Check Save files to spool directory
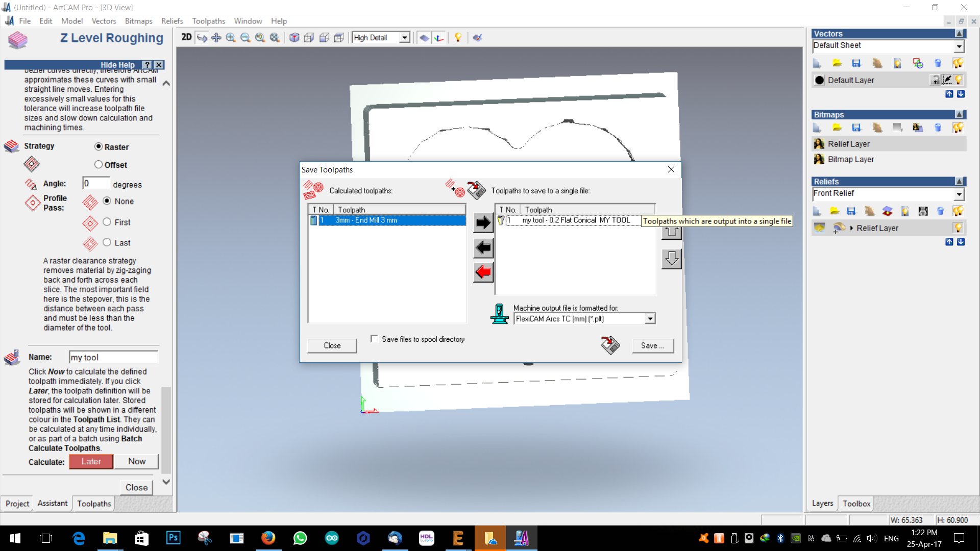 (x=374, y=339)
